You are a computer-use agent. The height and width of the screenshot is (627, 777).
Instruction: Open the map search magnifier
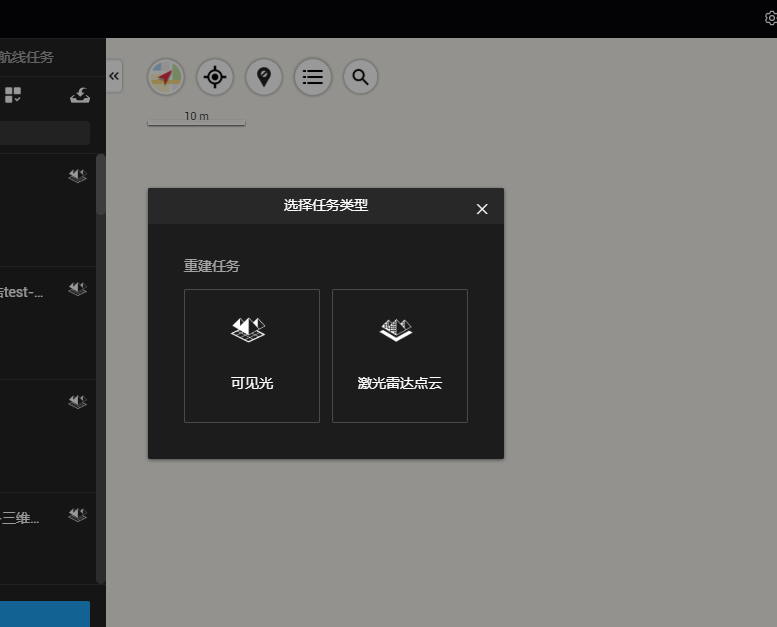click(x=360, y=77)
